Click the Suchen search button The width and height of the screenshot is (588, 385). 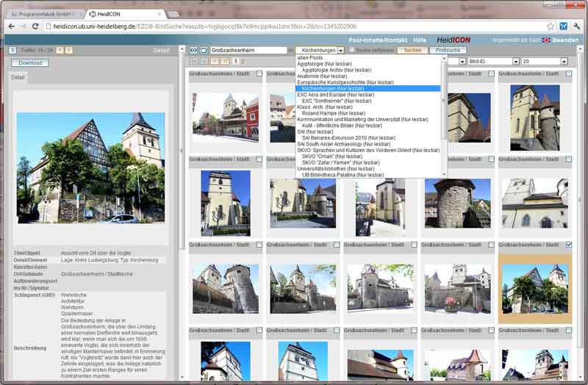[412, 50]
